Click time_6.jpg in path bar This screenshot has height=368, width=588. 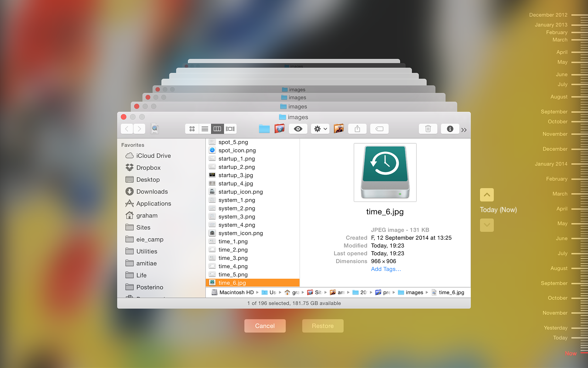pos(448,292)
